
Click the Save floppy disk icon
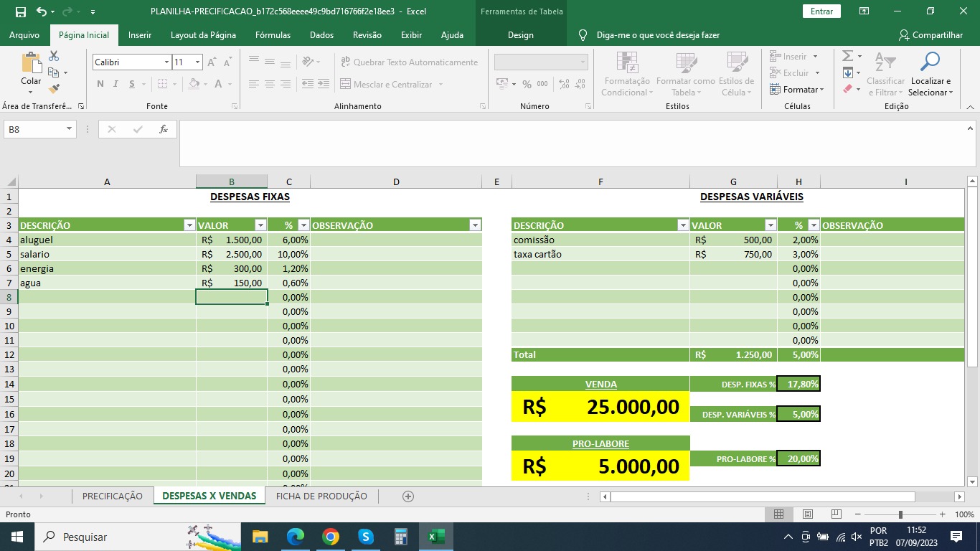pyautogui.click(x=20, y=11)
